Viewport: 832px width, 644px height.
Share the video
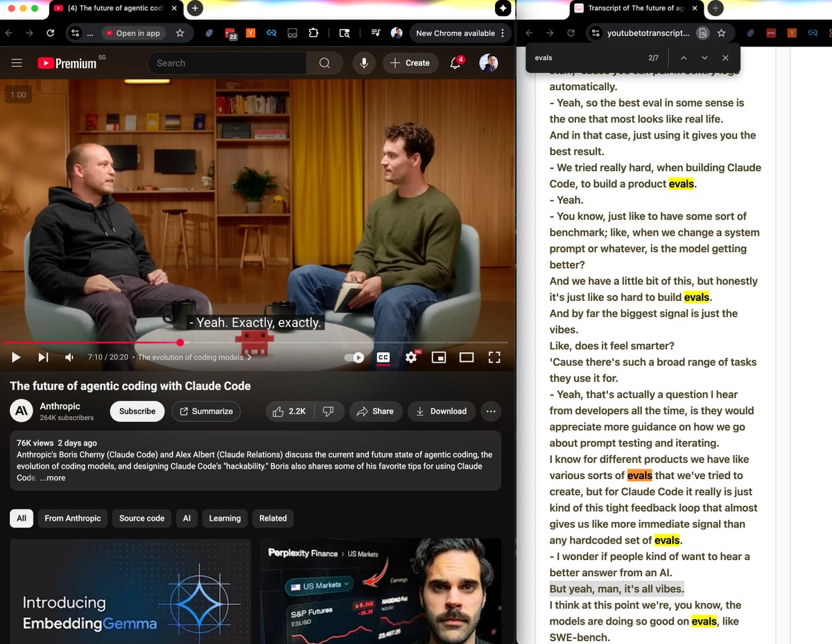click(375, 411)
